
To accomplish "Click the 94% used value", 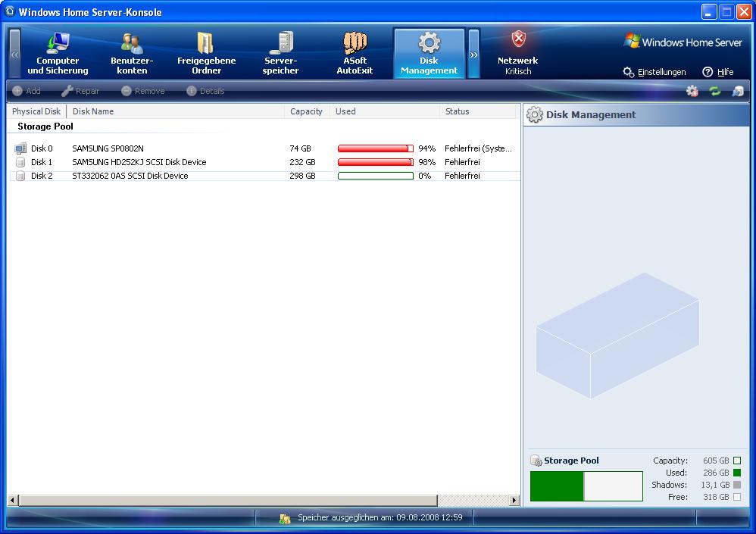I will pos(426,148).
